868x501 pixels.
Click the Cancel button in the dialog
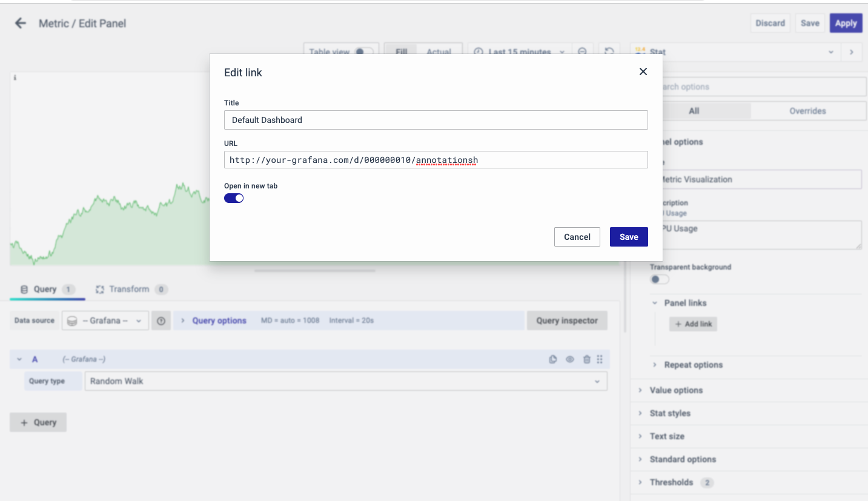coord(577,237)
